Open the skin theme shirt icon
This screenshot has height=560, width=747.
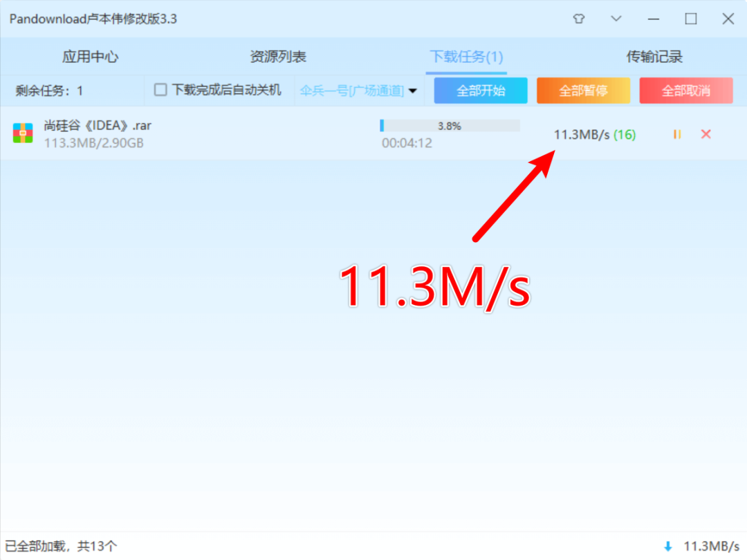click(578, 19)
